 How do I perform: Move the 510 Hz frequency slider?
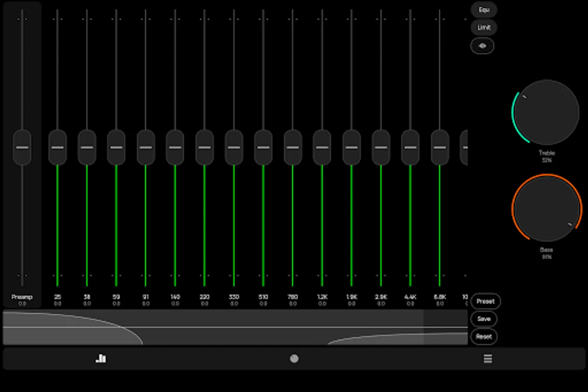263,148
